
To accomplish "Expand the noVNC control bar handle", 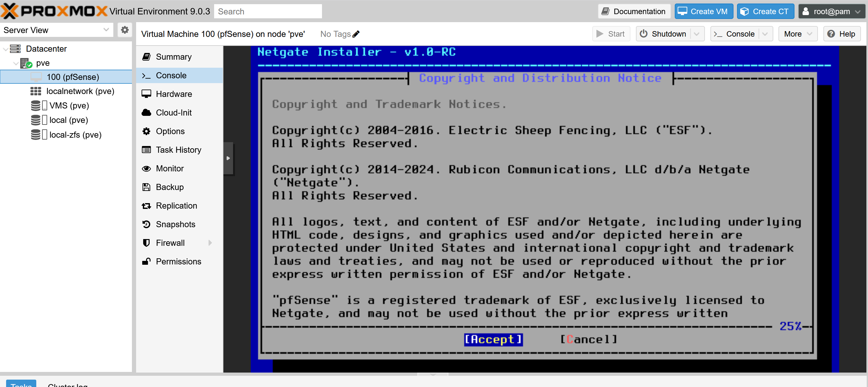I will point(228,158).
